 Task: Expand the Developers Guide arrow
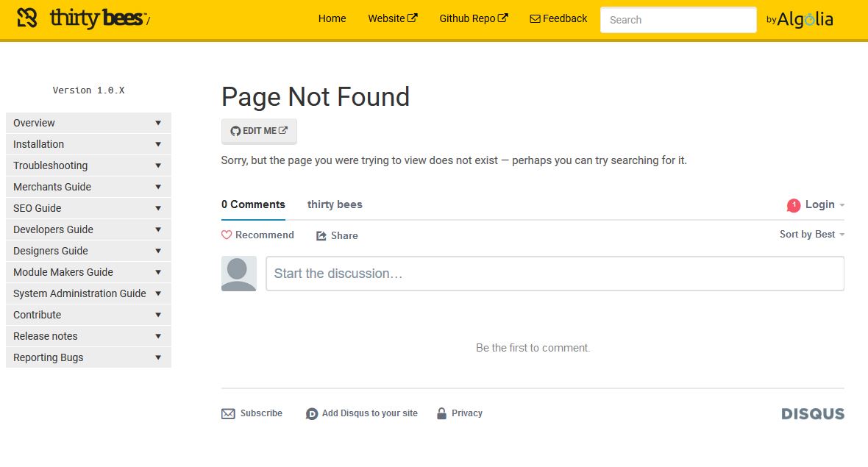tap(158, 229)
